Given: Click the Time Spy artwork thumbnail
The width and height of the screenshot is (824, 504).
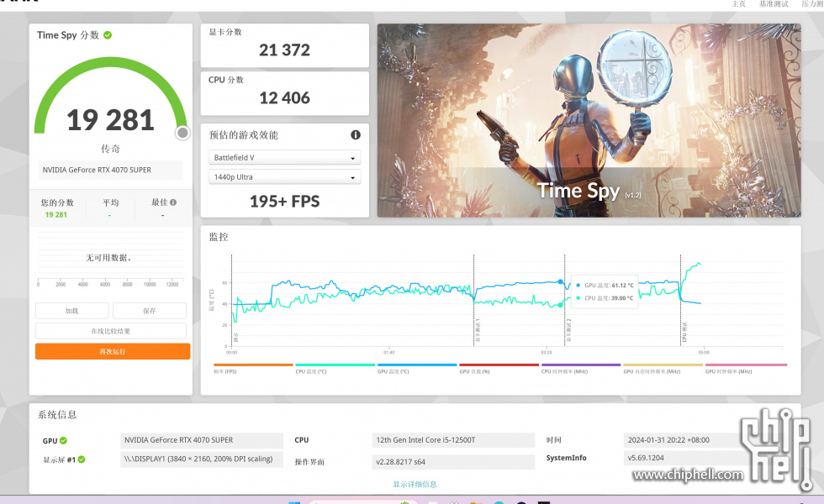Looking at the screenshot, I should (589, 120).
